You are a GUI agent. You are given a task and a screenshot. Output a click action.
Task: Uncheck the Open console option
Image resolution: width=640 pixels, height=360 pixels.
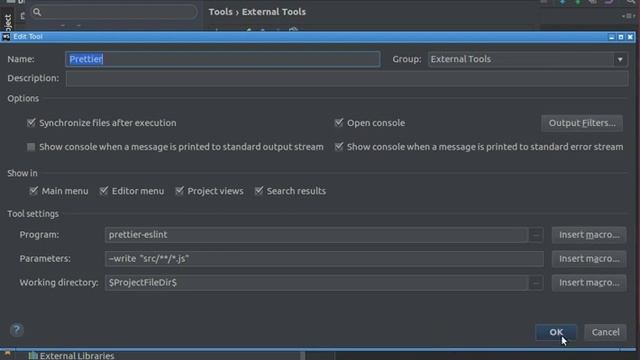point(339,122)
